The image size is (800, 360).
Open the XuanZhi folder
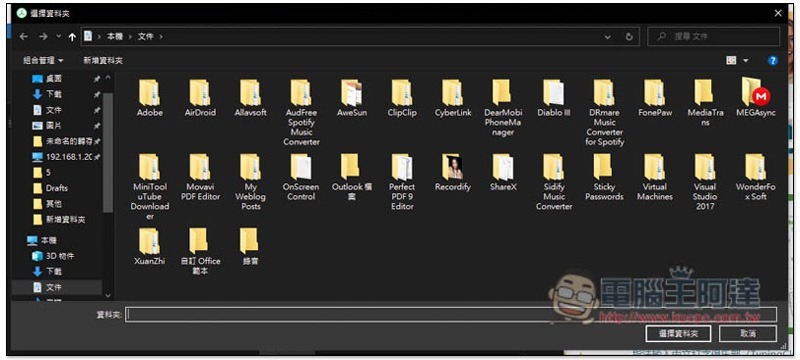(149, 247)
